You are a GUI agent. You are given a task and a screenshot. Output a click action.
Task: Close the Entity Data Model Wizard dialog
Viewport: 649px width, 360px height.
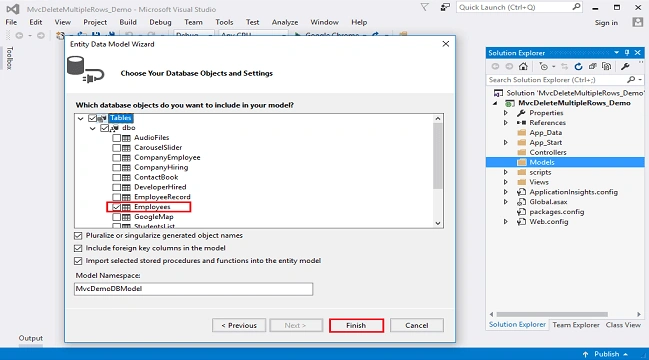pyautogui.click(x=446, y=43)
